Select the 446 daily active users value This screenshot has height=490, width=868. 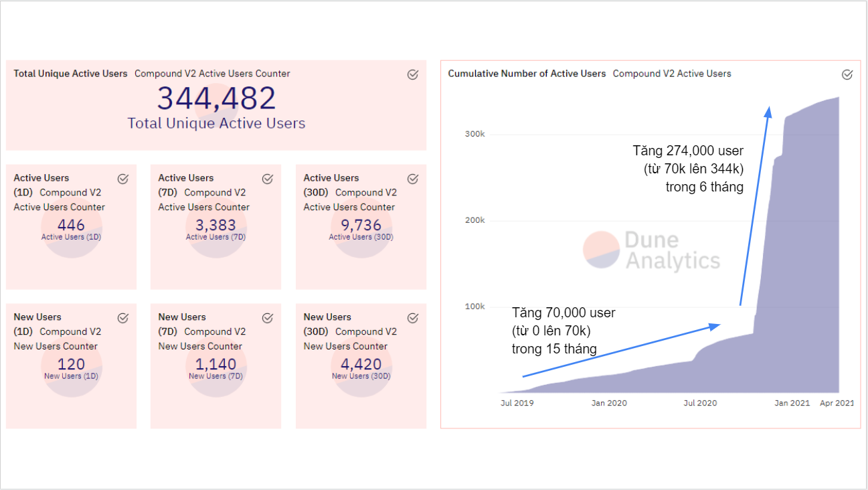click(71, 225)
